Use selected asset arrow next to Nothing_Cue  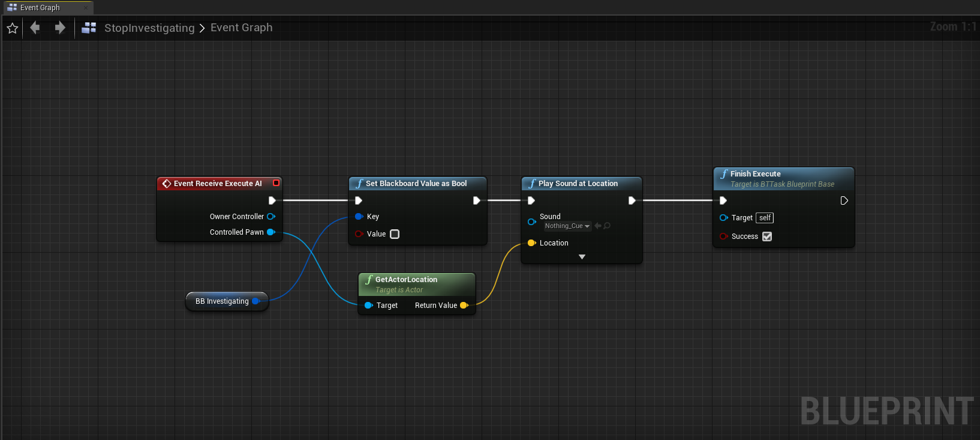(x=598, y=226)
